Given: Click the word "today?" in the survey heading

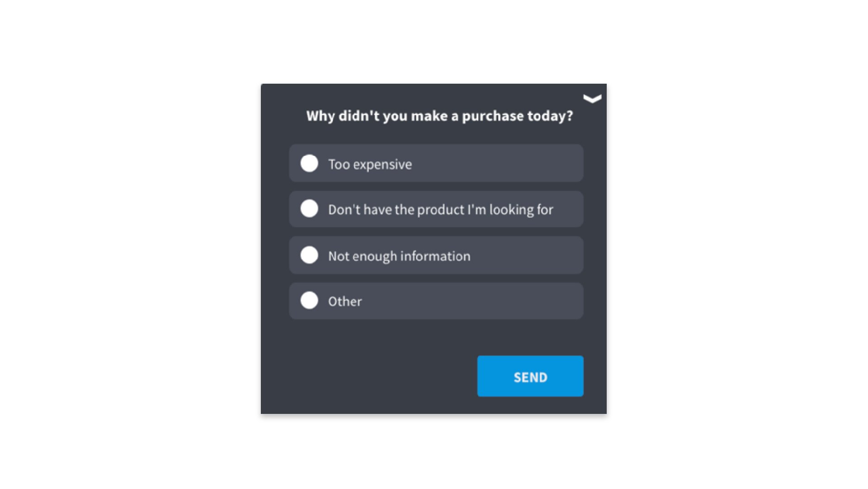Looking at the screenshot, I should click(550, 116).
